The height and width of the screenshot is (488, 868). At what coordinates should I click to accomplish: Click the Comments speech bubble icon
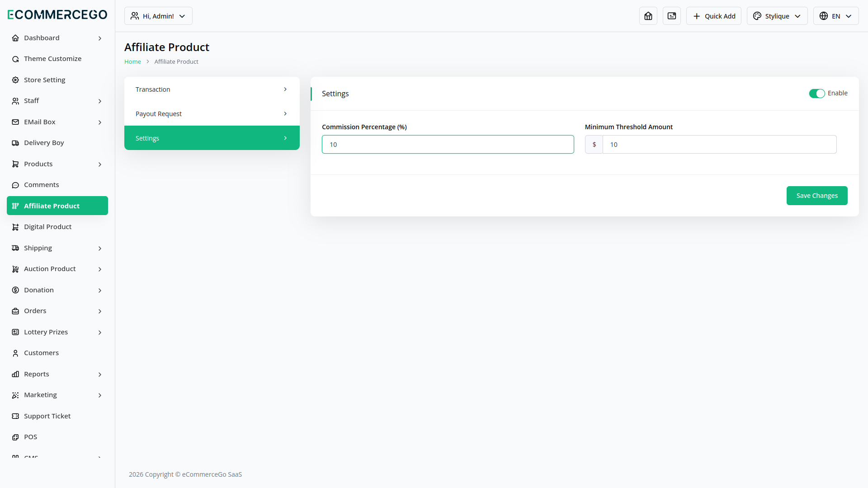[x=15, y=185]
